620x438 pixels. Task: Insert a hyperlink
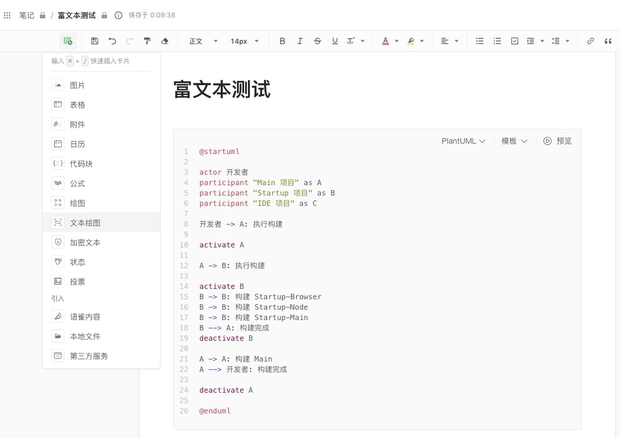point(590,41)
